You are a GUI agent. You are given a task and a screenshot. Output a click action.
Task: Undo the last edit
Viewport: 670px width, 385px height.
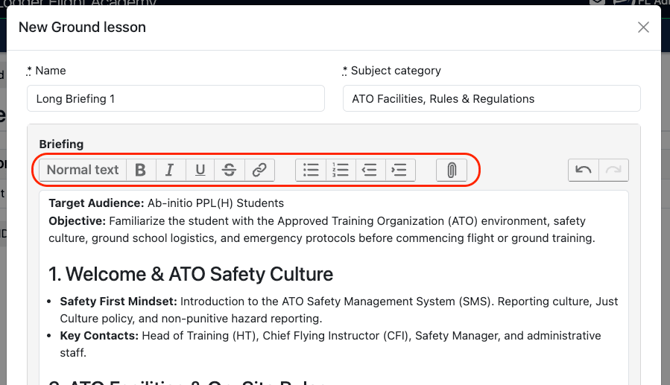pyautogui.click(x=583, y=170)
